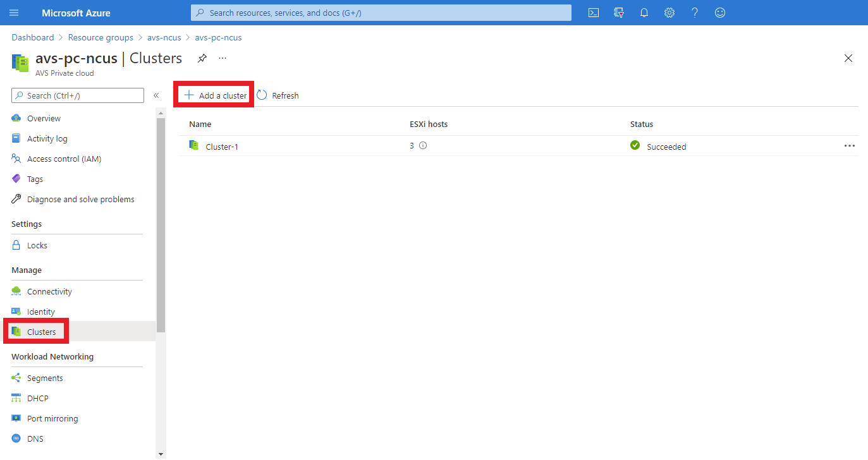Focus the sidebar Search (Ctrl+/) field

click(x=78, y=95)
